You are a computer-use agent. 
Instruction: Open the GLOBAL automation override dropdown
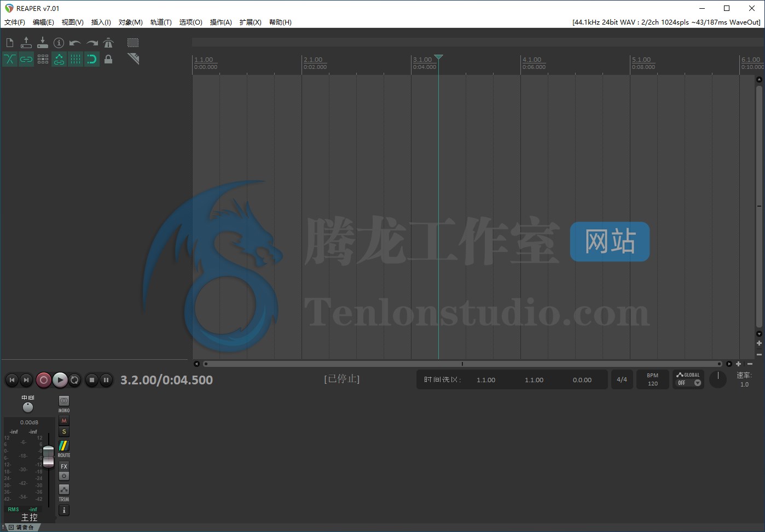[x=688, y=379]
